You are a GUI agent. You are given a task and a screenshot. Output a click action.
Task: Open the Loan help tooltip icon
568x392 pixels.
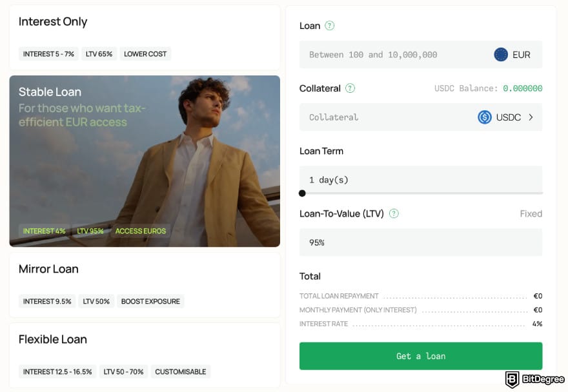(329, 26)
